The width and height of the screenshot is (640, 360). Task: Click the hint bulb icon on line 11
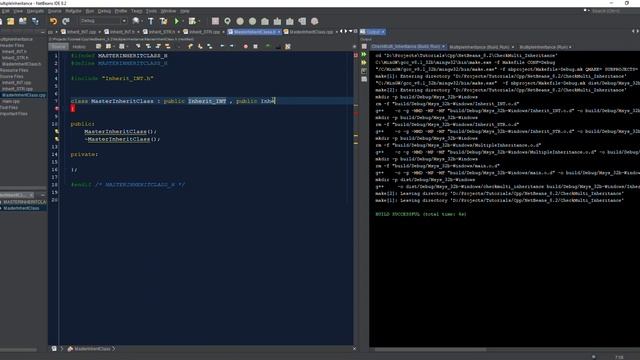click(57, 131)
